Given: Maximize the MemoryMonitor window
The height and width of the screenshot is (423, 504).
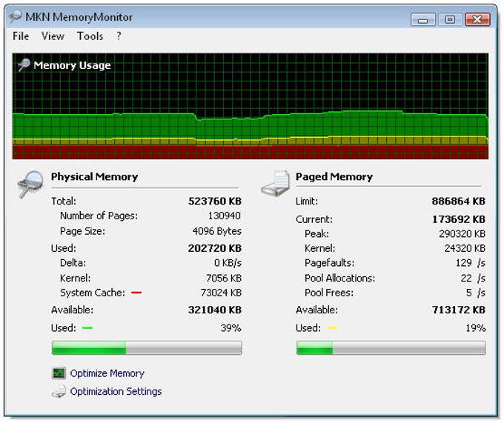Looking at the screenshot, I should point(450,20).
